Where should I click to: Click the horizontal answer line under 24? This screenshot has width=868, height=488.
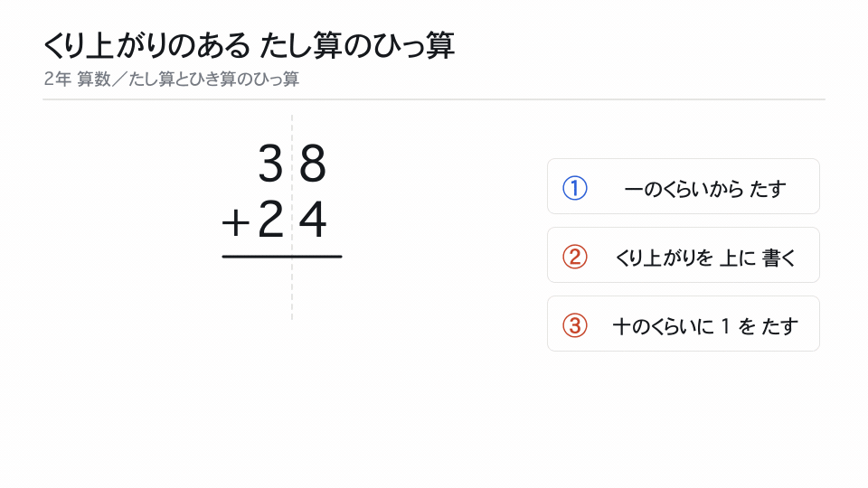pos(282,256)
